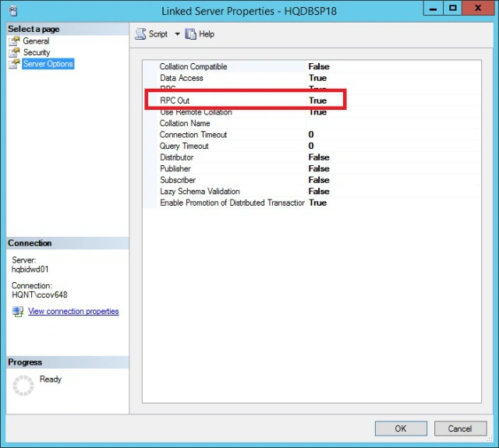Select the Collation Compatible row label

click(193, 66)
